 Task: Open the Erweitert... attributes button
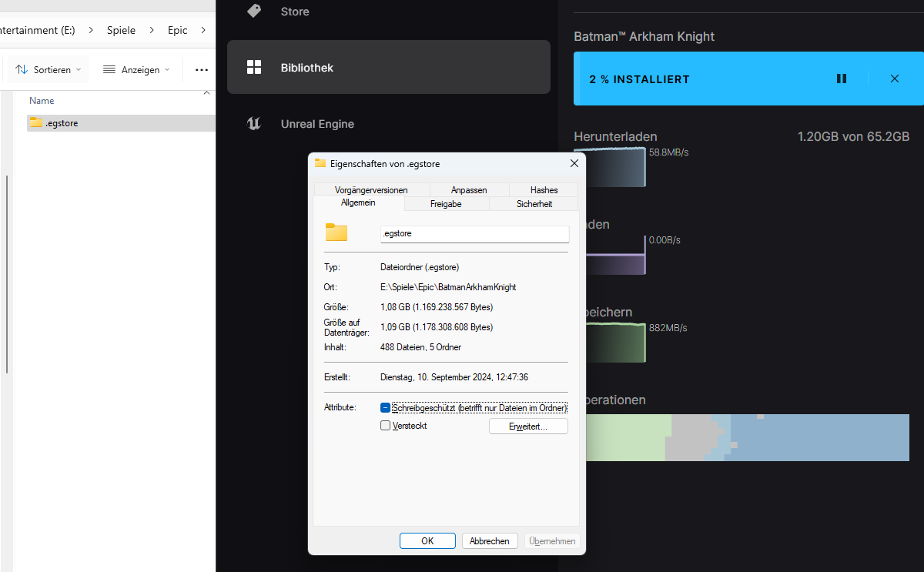pyautogui.click(x=528, y=426)
